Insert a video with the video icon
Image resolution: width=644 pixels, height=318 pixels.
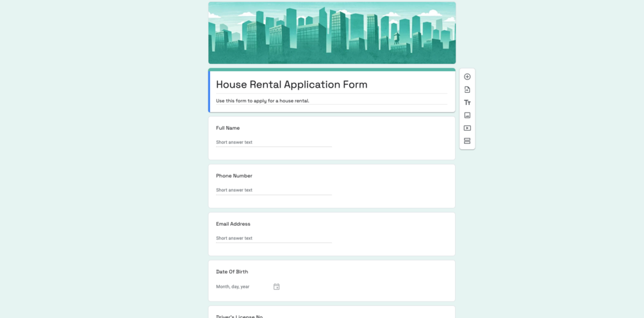[467, 128]
